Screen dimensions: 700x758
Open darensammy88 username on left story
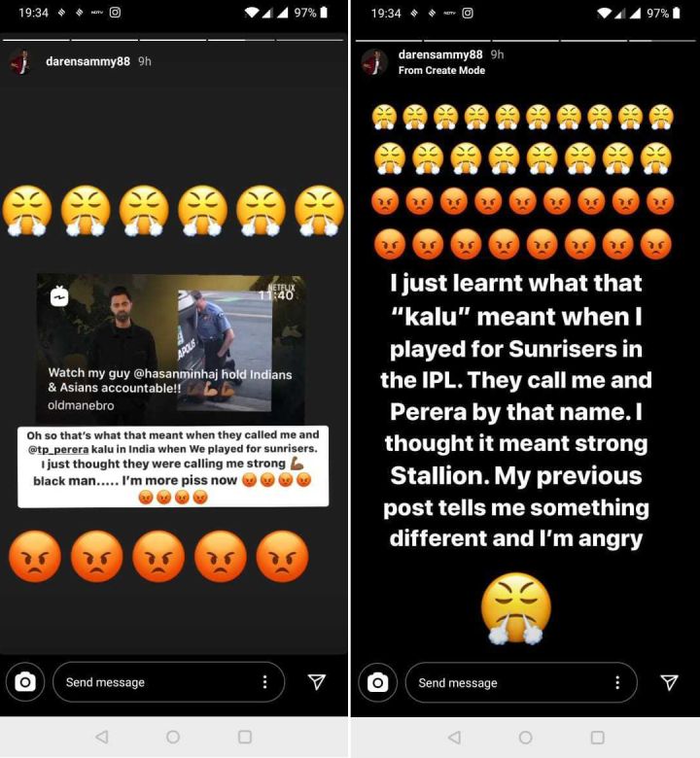point(87,61)
